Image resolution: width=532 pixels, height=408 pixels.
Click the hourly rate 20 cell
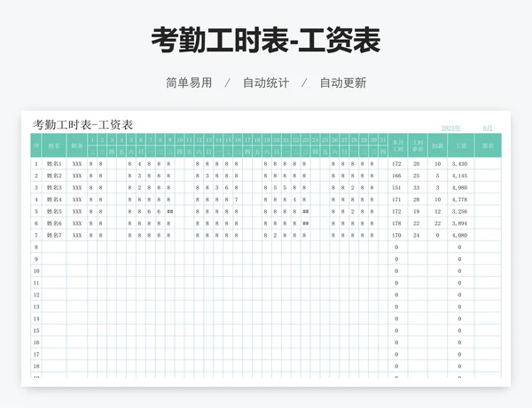point(417,164)
